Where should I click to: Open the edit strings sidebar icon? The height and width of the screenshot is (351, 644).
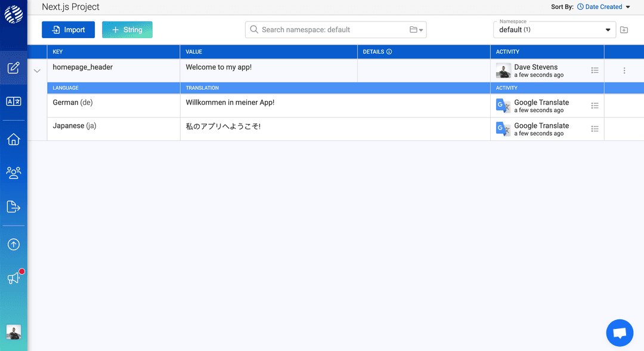pyautogui.click(x=14, y=68)
